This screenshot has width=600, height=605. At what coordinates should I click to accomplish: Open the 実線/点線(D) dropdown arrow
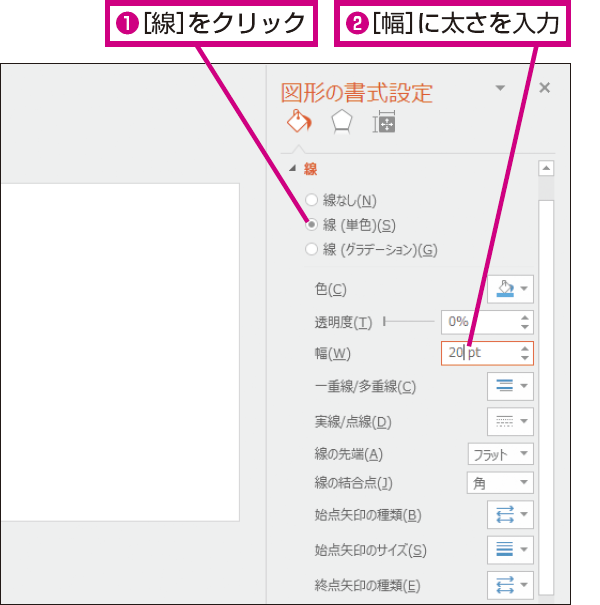tap(524, 421)
